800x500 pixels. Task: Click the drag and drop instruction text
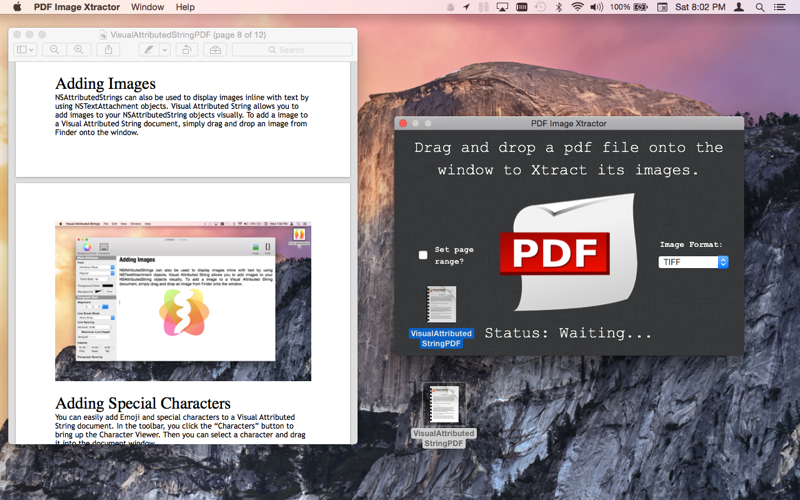(568, 159)
